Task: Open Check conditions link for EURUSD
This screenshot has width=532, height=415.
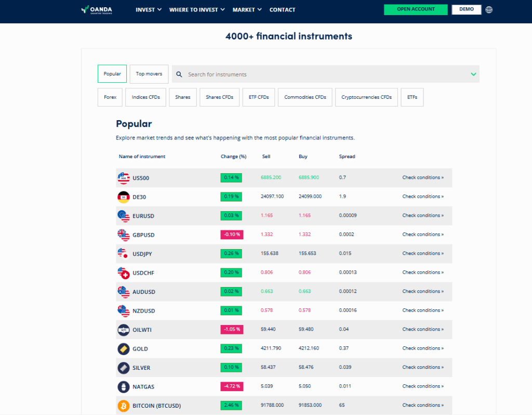Action: click(x=423, y=215)
